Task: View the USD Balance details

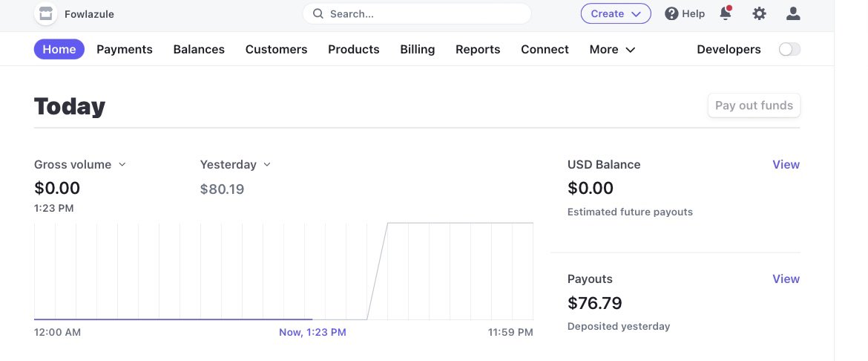Action: click(786, 165)
